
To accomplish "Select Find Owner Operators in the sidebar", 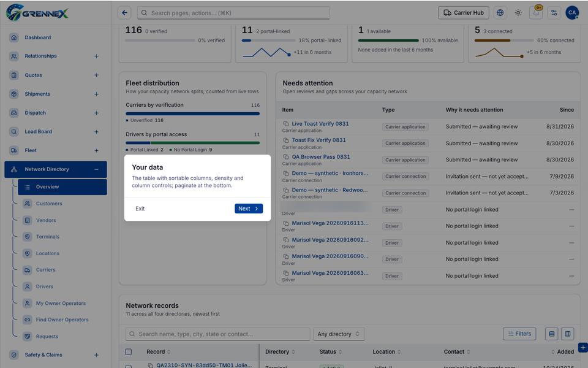I will tap(62, 320).
